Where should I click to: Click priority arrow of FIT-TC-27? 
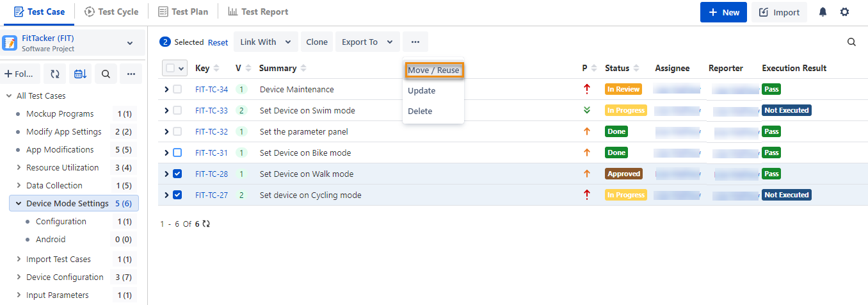click(x=586, y=195)
